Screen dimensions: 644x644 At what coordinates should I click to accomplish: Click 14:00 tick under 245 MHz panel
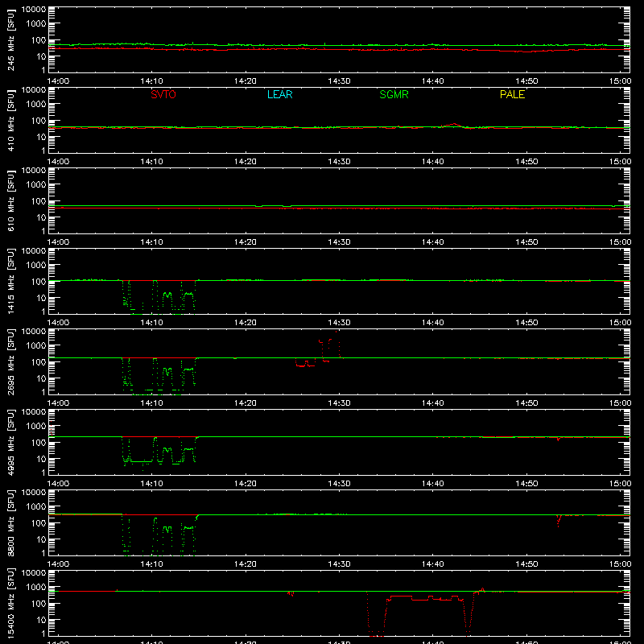coord(58,81)
